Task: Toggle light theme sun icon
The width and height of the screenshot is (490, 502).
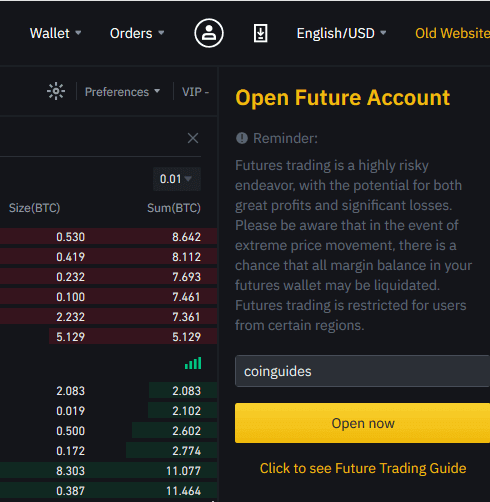Action: (56, 91)
